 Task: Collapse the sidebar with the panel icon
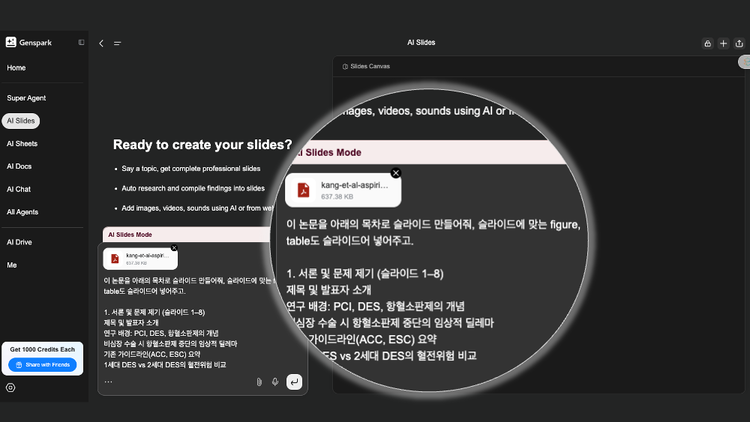(81, 42)
